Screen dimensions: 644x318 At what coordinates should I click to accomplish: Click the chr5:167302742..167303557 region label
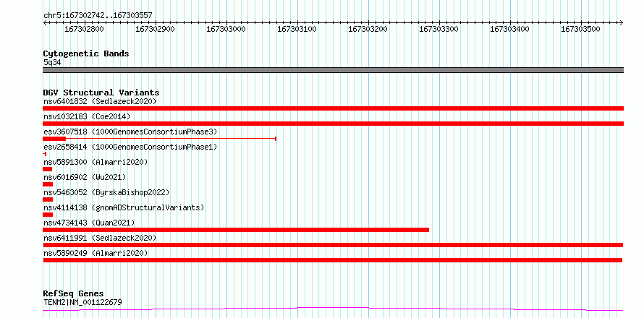coord(98,16)
